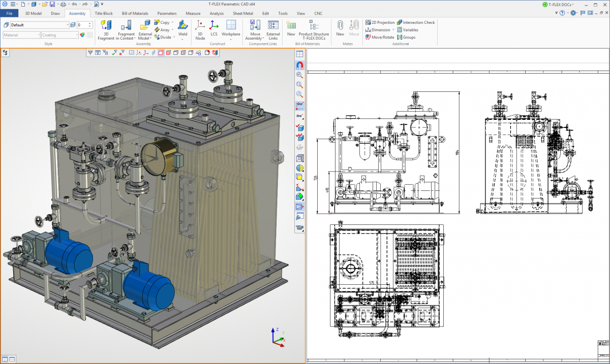Click the 2D Projection button
The image size is (610, 364).
(380, 22)
